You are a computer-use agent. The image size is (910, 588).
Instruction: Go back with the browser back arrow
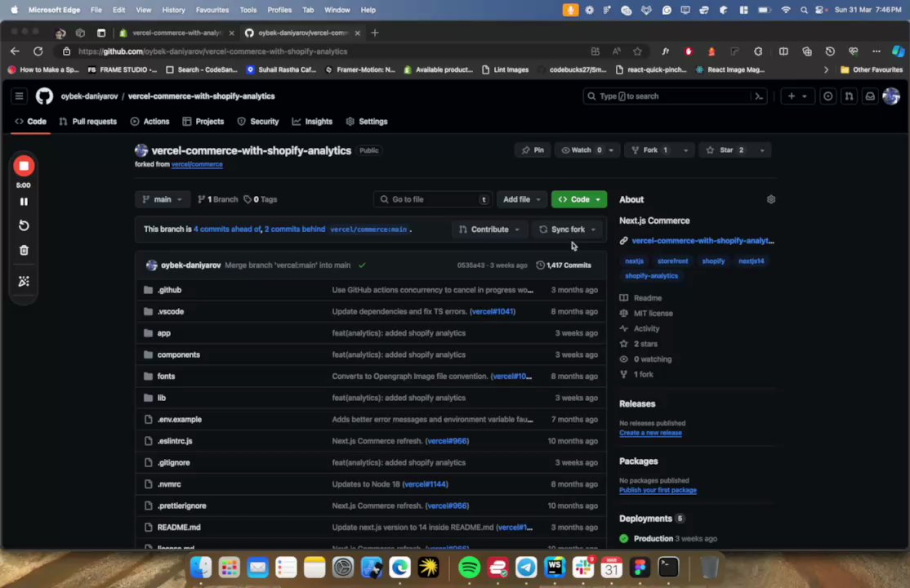pyautogui.click(x=15, y=51)
